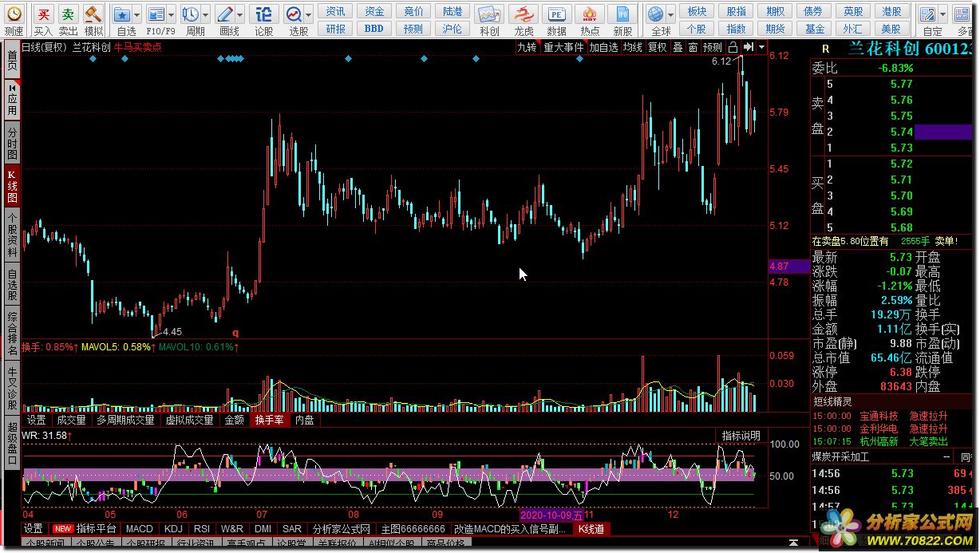Open the 模拟 simulated trading gavel icon
The image size is (980, 553).
94,14
